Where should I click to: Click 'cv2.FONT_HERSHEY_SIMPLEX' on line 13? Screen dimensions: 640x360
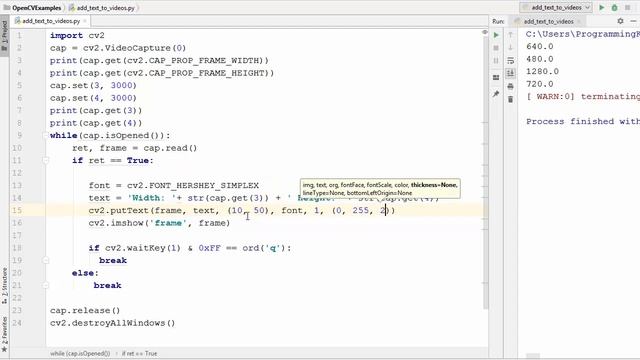[x=193, y=186]
